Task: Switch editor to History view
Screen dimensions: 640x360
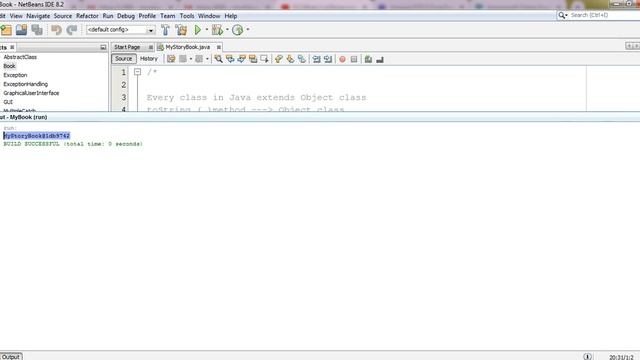Action: 149,59
